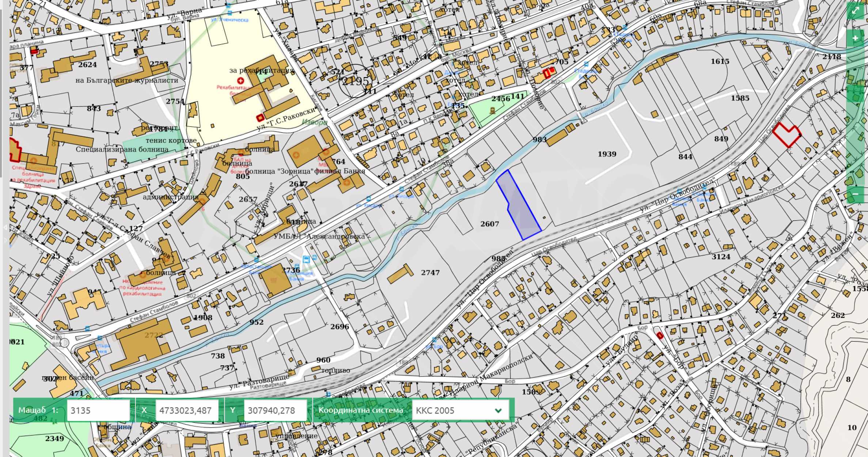Viewport: 868px width, 457px height.
Task: Click the shopping cart icon on building 2736
Action: point(274,281)
